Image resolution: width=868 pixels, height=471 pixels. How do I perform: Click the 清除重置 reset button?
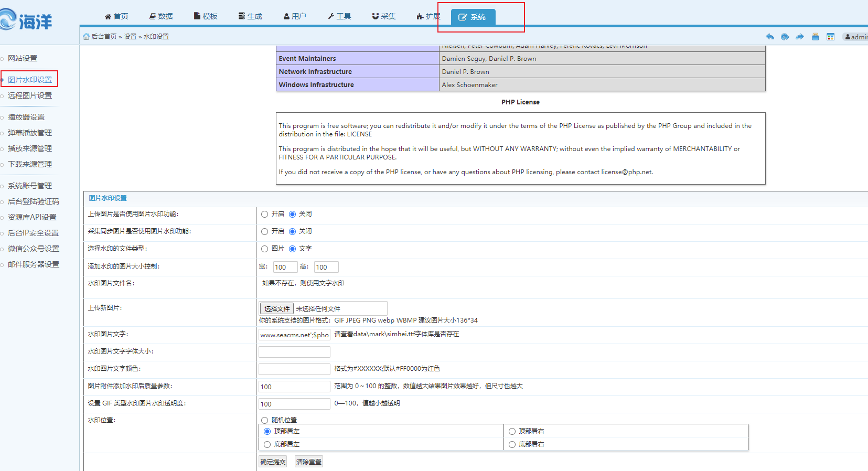[308, 462]
